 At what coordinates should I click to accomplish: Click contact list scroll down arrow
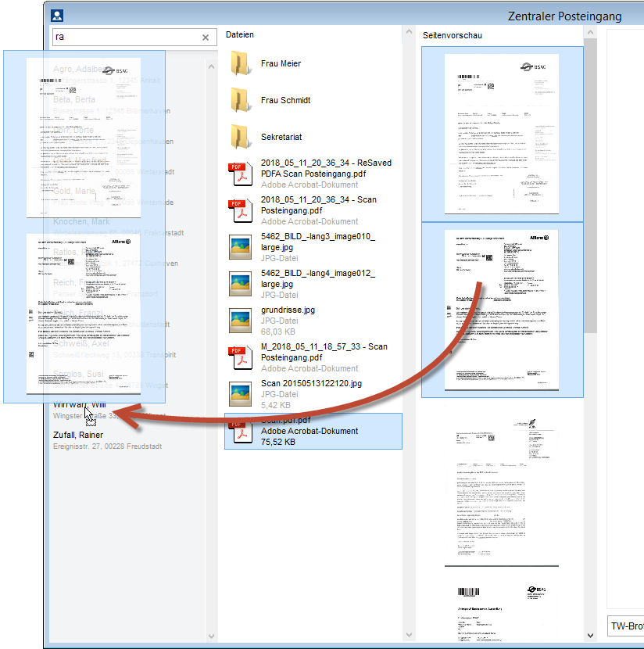click(211, 636)
